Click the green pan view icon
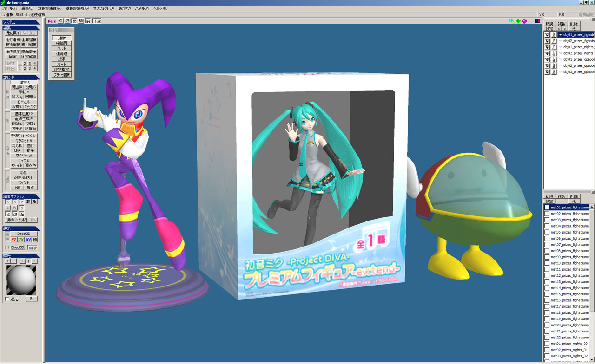This screenshot has width=595, height=364. pos(518,21)
